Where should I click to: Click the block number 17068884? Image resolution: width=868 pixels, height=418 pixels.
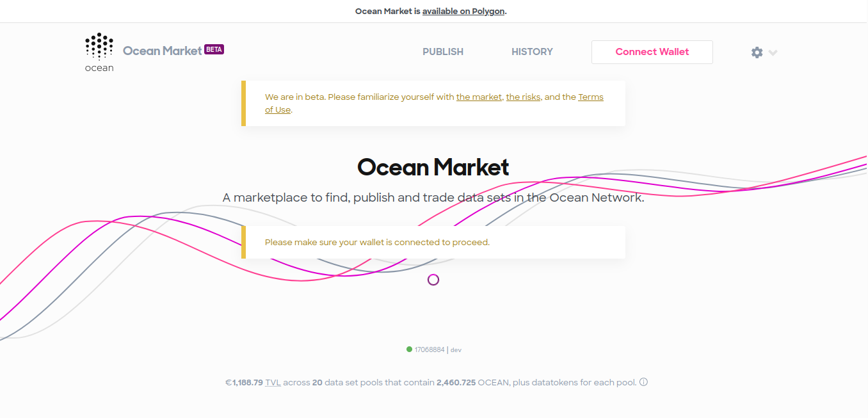[x=430, y=350]
